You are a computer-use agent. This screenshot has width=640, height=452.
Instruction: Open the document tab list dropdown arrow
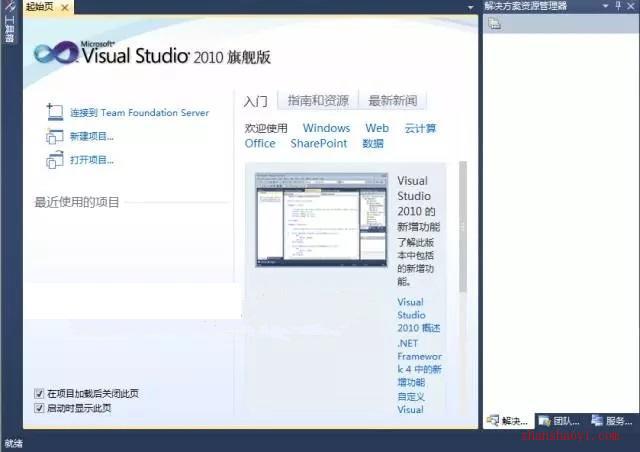[470, 7]
